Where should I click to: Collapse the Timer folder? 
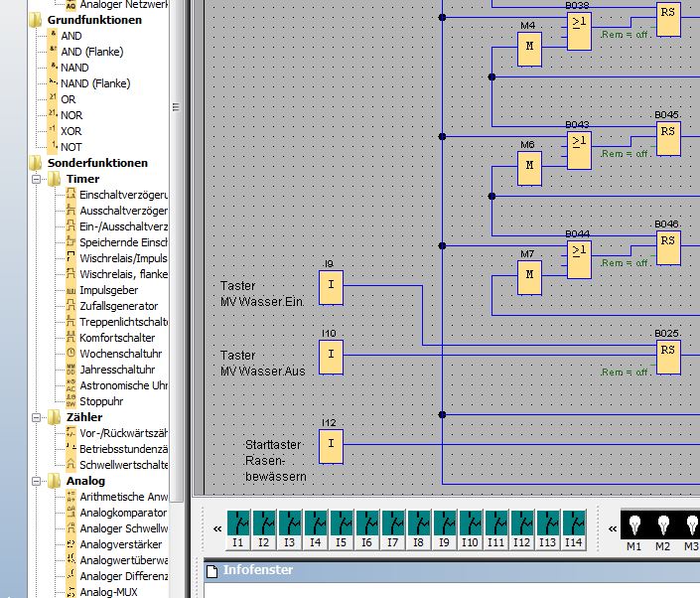pos(38,180)
